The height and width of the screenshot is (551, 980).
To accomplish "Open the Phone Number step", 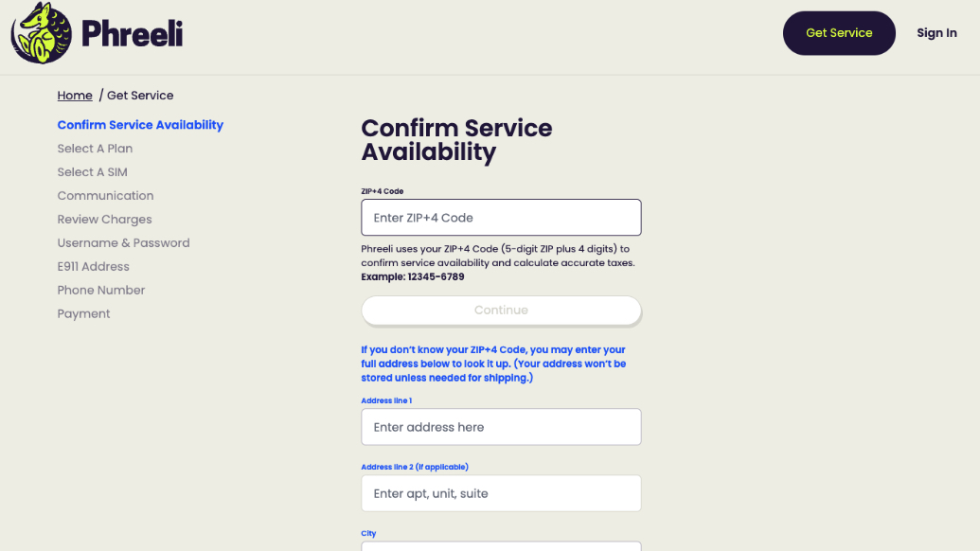I will [x=101, y=290].
